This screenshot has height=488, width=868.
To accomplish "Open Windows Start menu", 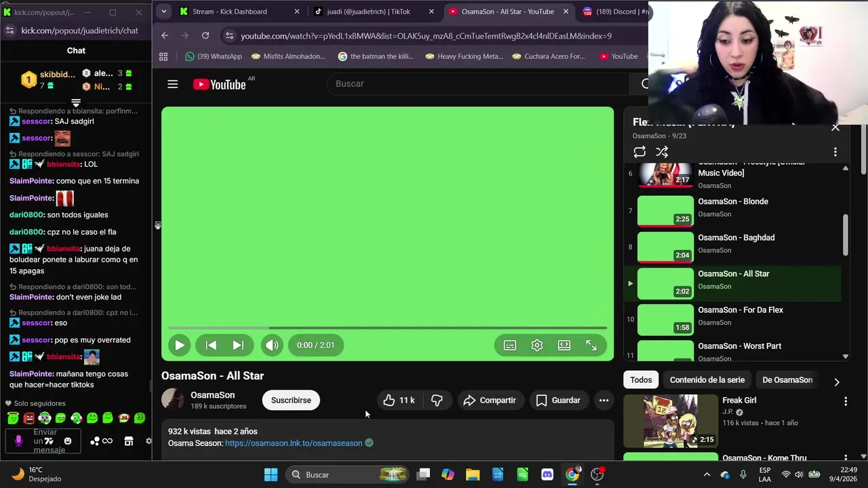I will [271, 474].
